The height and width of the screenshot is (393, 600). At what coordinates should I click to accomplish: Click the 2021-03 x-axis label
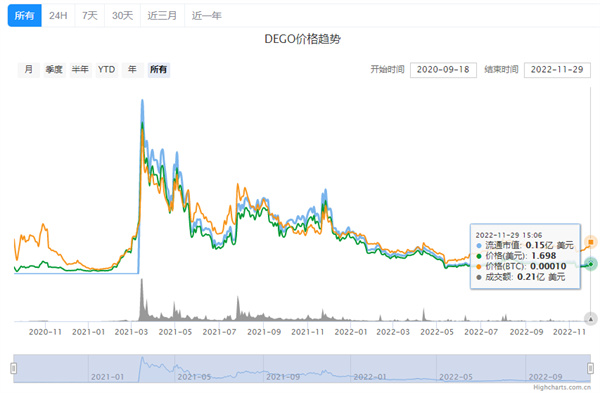click(x=131, y=332)
